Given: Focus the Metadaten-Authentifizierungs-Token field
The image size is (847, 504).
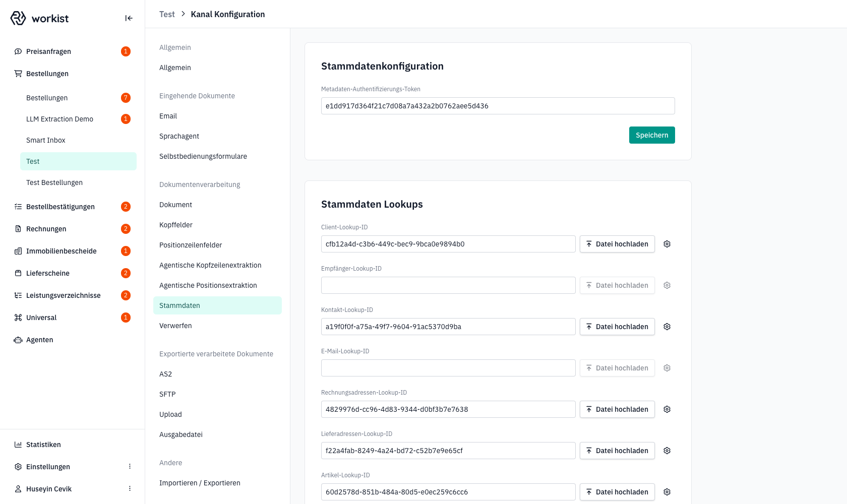Looking at the screenshot, I should tap(498, 106).
